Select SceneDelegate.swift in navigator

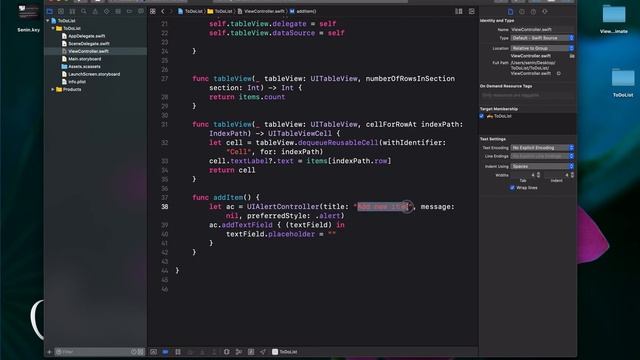pyautogui.click(x=89, y=44)
